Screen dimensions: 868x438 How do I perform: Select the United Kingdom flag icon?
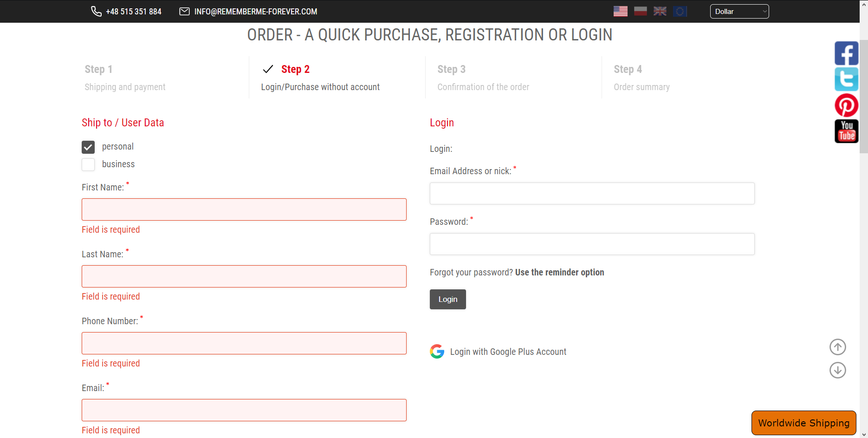(660, 11)
